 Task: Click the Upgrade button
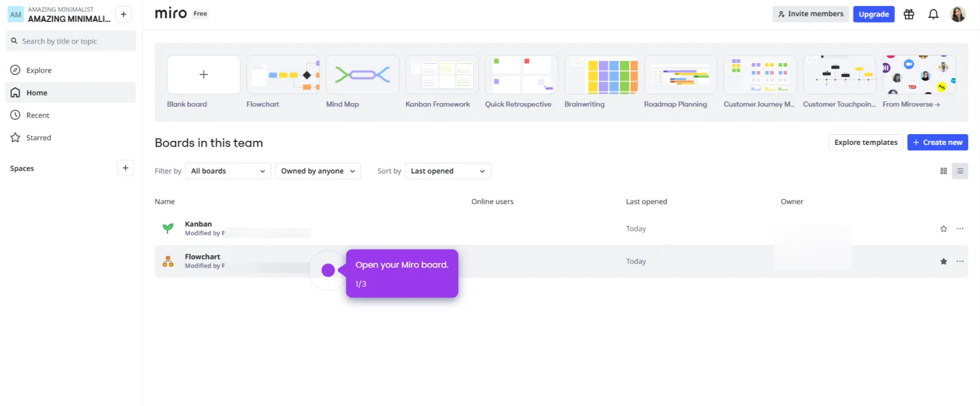874,14
